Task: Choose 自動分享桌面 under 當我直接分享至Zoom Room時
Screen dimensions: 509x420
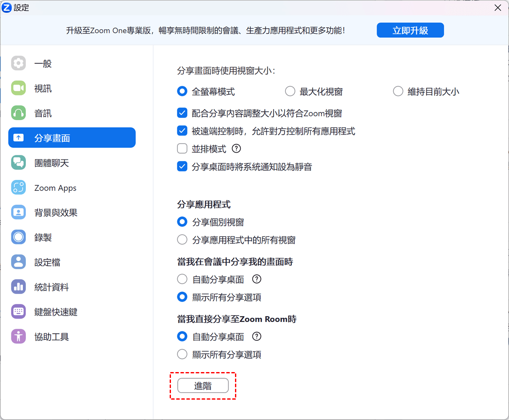Action: point(182,336)
